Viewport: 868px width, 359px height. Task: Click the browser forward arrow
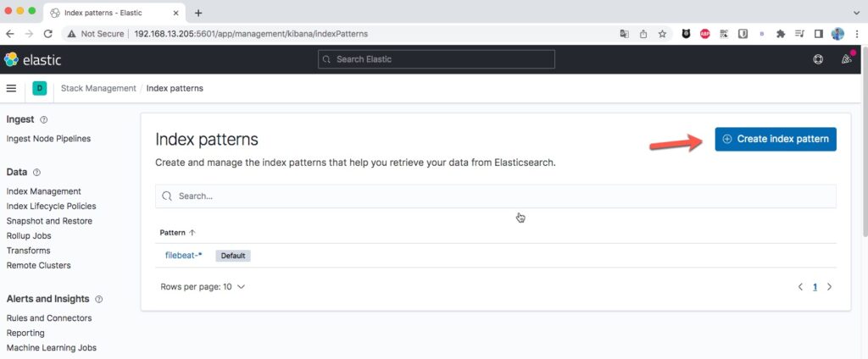coord(29,34)
